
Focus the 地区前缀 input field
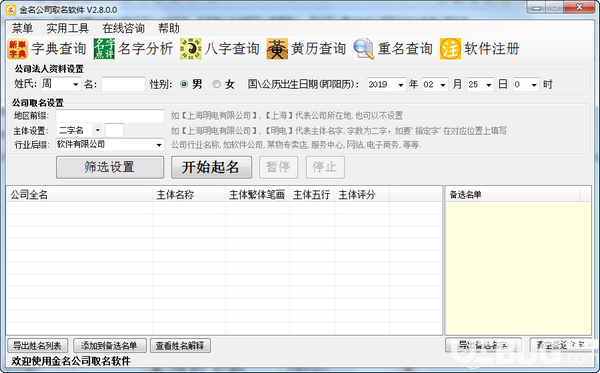tap(110, 116)
